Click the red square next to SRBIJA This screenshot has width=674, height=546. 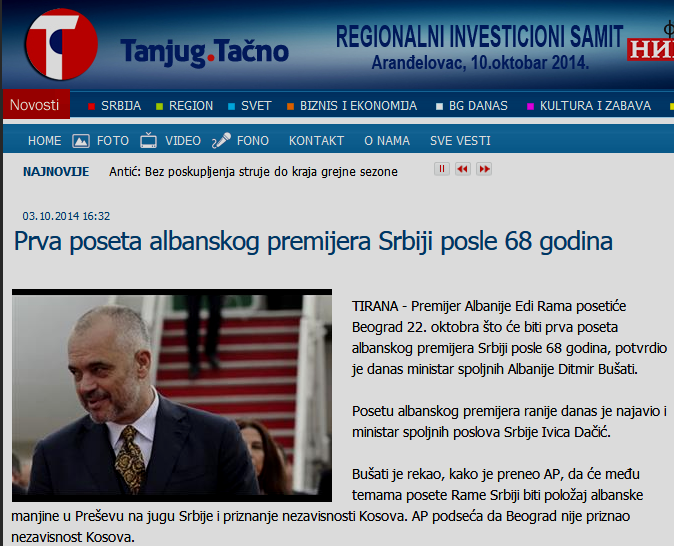tap(91, 106)
